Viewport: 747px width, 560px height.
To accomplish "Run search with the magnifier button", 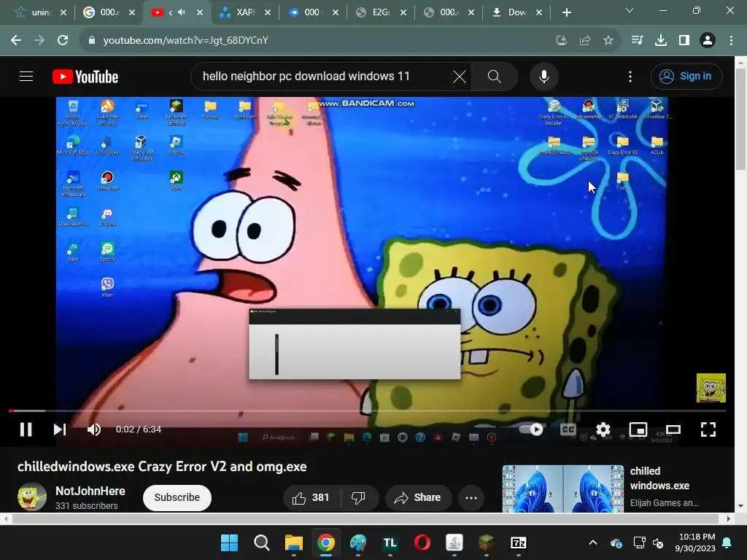I will click(495, 76).
